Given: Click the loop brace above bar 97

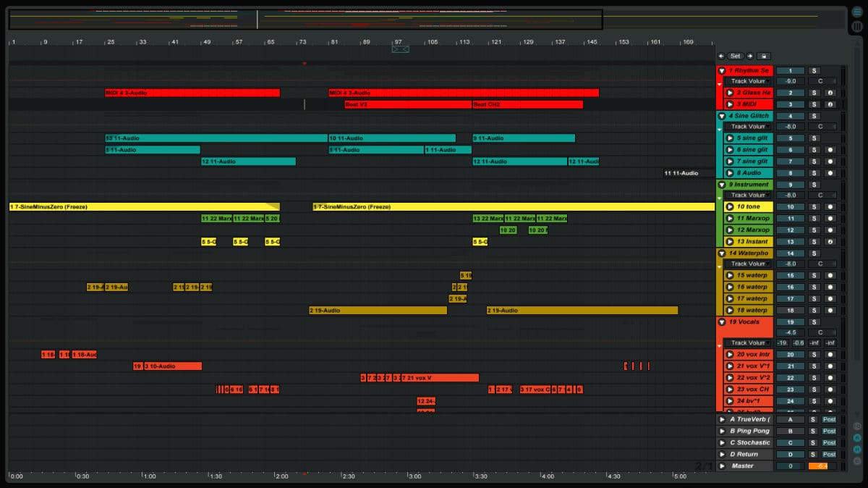Looking at the screenshot, I should (x=401, y=49).
